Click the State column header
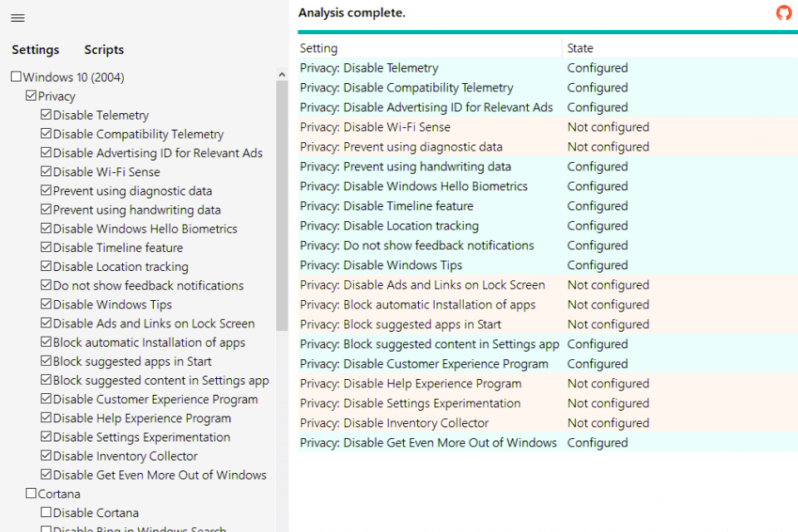 (x=680, y=48)
